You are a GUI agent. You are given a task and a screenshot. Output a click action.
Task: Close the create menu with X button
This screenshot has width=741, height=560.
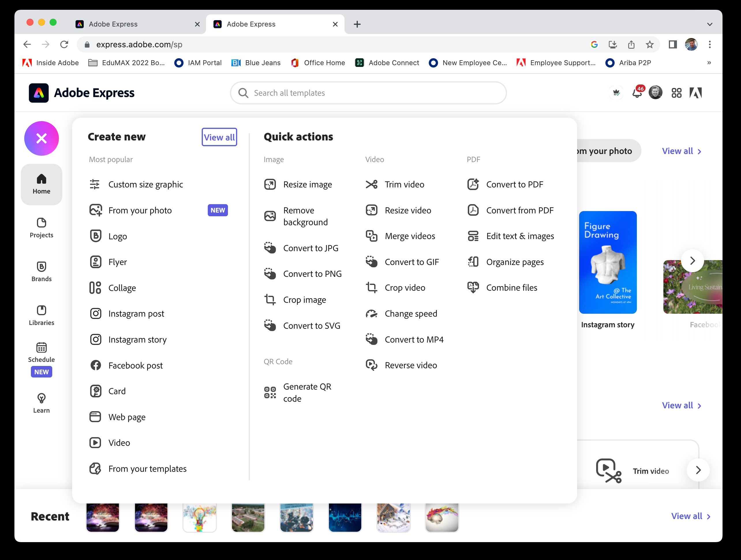[42, 138]
